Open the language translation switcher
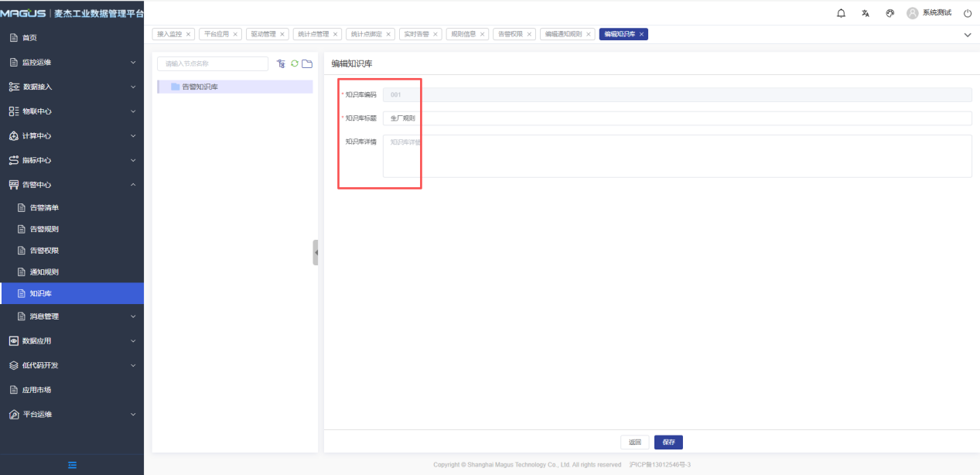This screenshot has height=475, width=980. click(866, 13)
